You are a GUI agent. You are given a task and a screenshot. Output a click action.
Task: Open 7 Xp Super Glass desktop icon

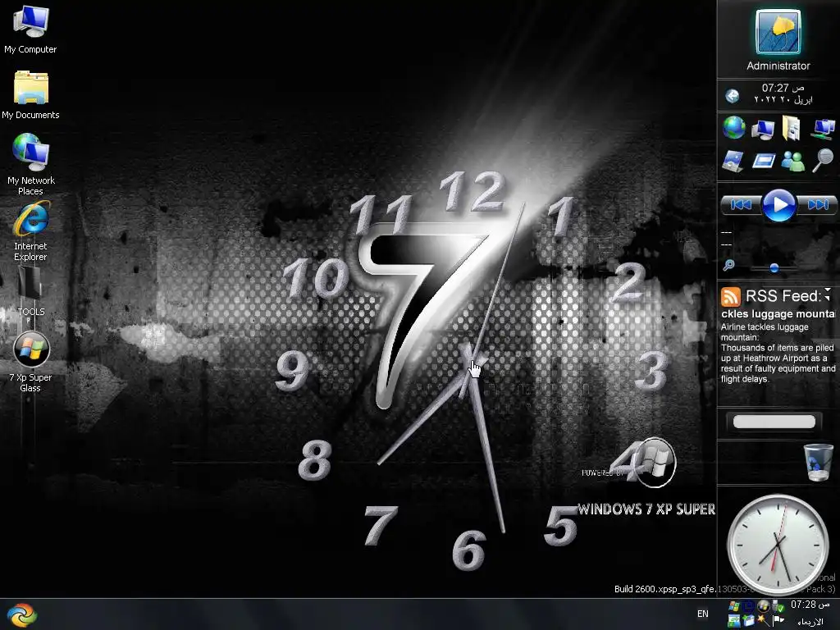(30, 362)
